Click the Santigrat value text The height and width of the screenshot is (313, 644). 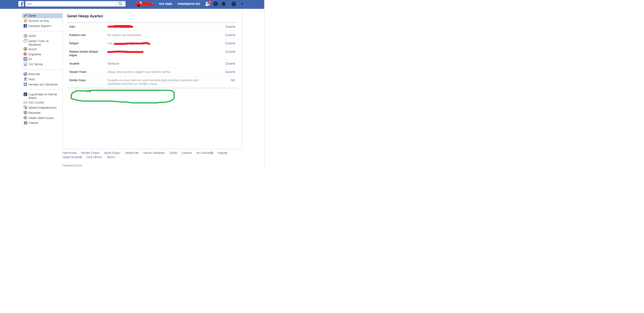click(x=113, y=64)
